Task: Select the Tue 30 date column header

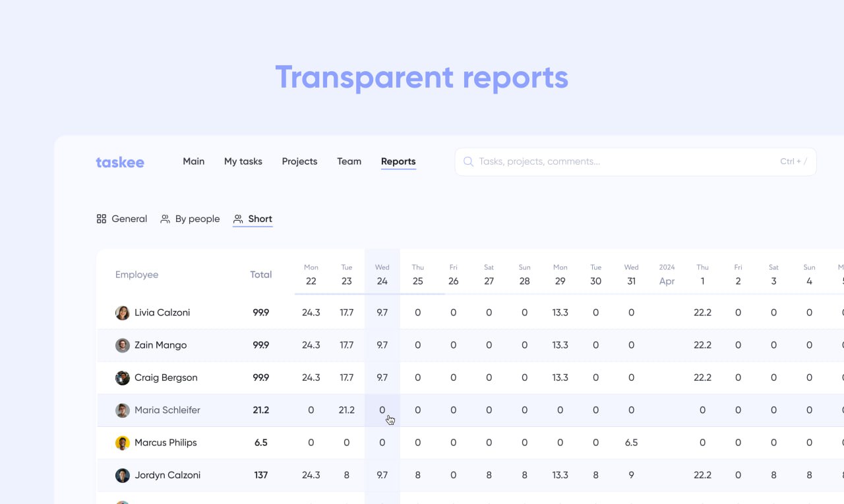Action: (596, 275)
